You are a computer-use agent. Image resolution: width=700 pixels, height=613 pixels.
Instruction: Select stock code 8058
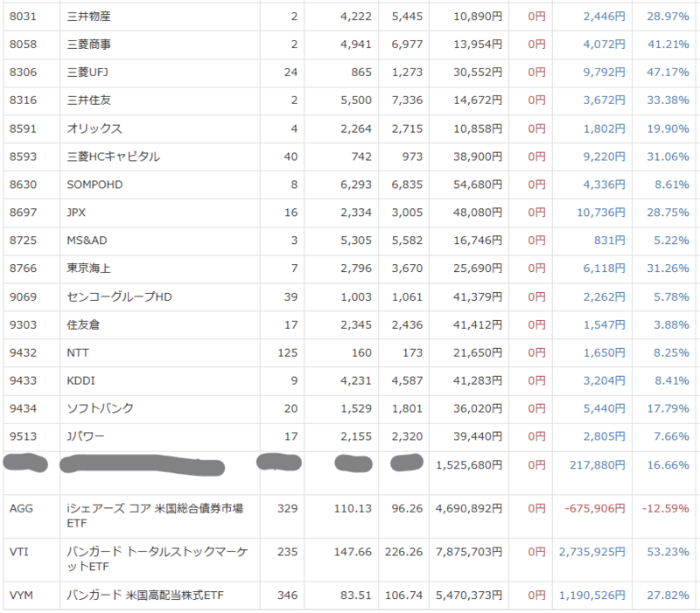(23, 45)
